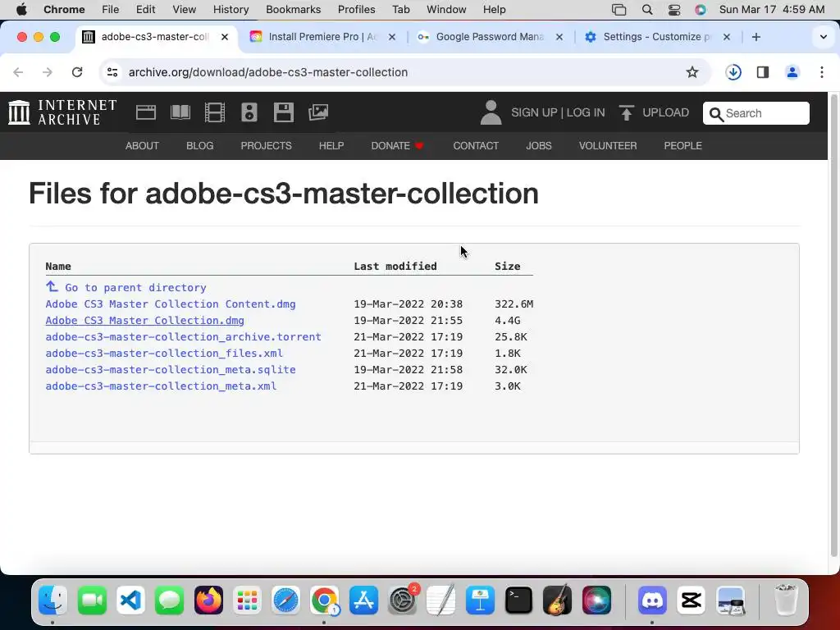Open the Chrome profile avatar
Image resolution: width=840 pixels, height=630 pixels.
[x=792, y=72]
